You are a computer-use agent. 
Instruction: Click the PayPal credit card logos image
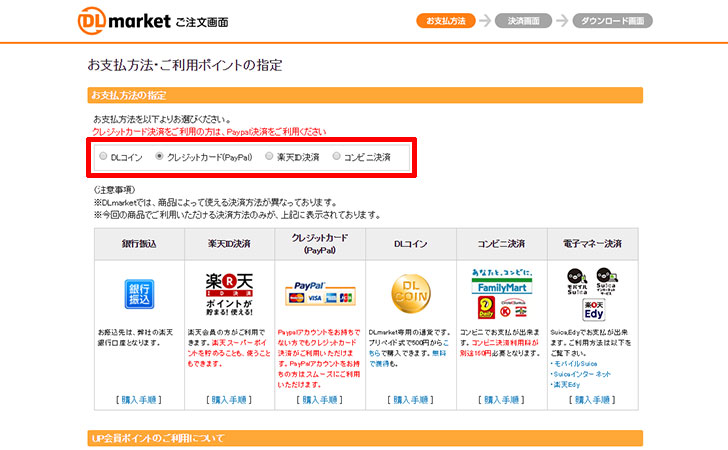click(x=320, y=293)
